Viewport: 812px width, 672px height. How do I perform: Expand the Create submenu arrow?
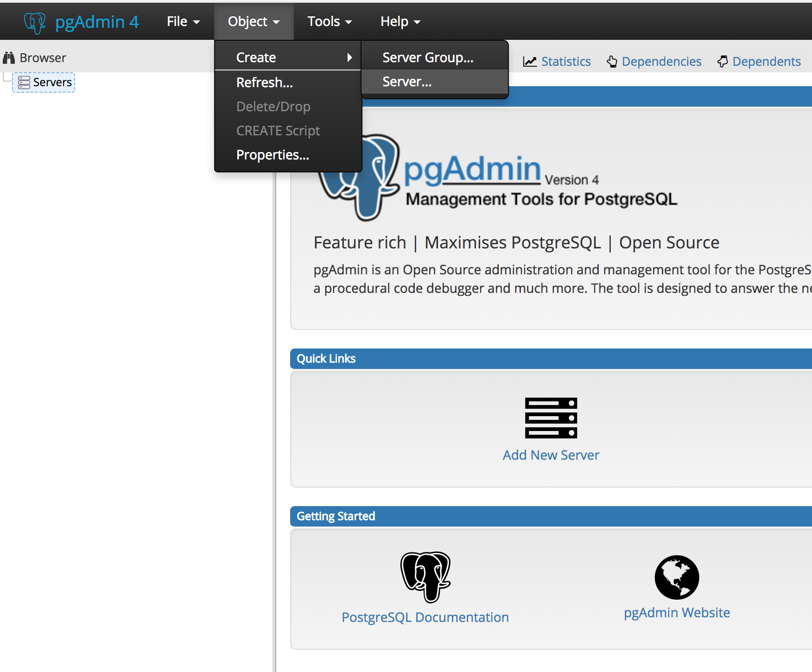(x=349, y=57)
